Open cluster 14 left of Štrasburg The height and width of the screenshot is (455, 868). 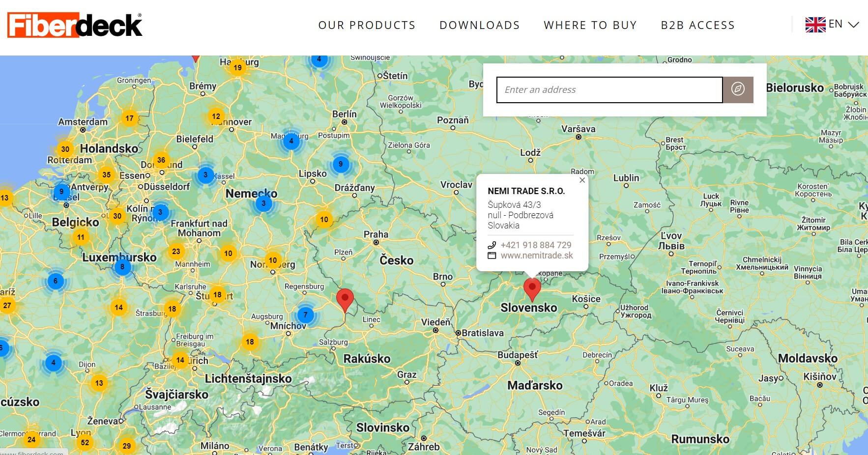tap(118, 308)
